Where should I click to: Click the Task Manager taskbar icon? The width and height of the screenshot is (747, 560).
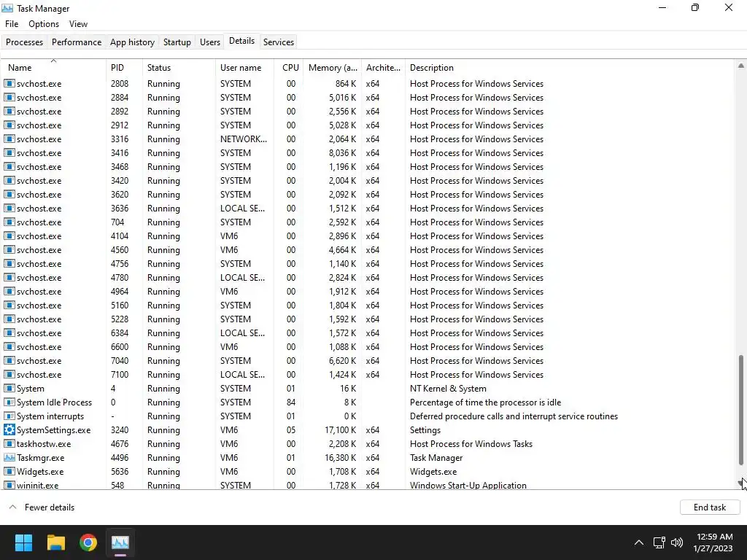coord(120,542)
